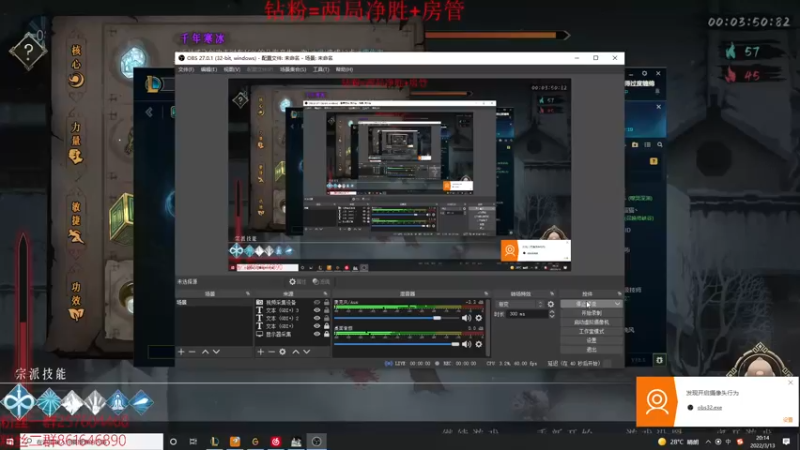This screenshot has height=450, width=800.
Task: Undock the controls panel via header icon
Action: pyautogui.click(x=619, y=294)
